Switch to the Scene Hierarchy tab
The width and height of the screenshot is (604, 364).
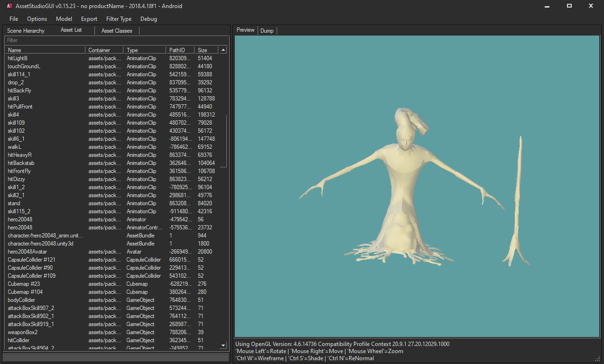(26, 30)
